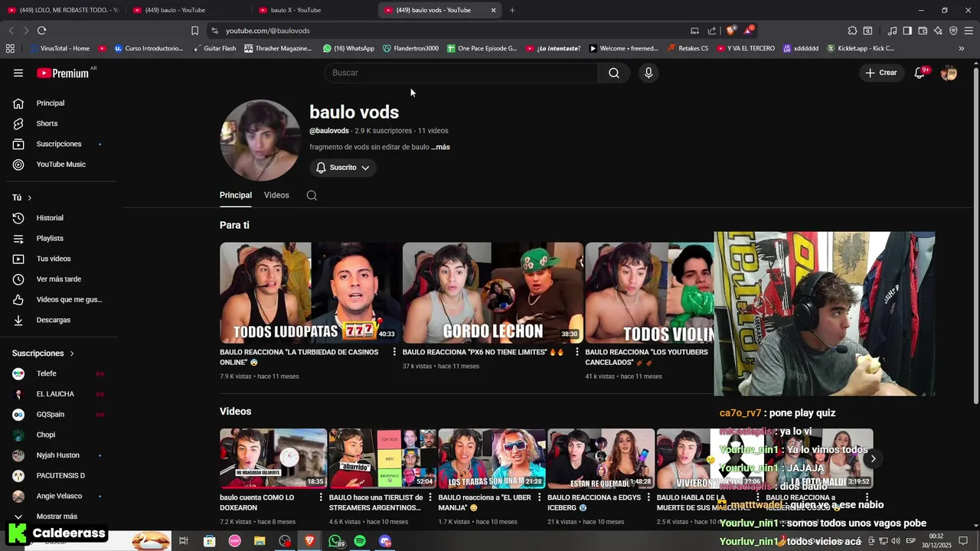The height and width of the screenshot is (551, 980).
Task: Open the GORDO LECHON video thumbnail
Action: 492,292
